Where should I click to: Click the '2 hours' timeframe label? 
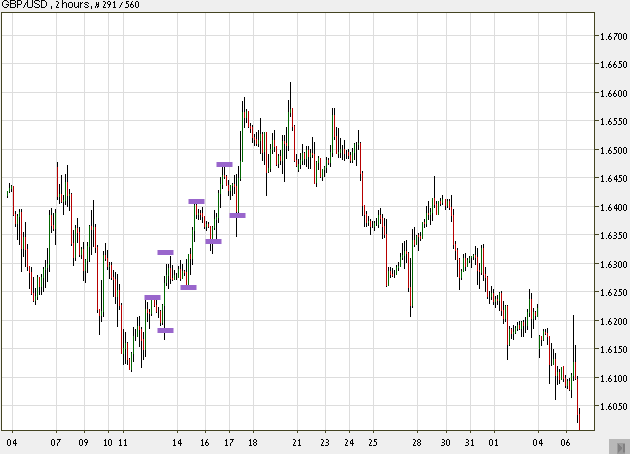(72, 5)
